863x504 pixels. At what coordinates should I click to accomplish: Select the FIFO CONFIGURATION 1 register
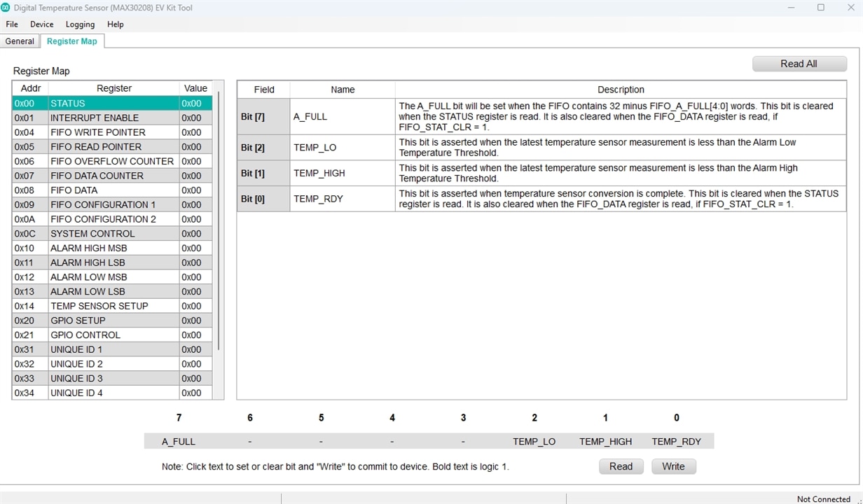coord(112,204)
